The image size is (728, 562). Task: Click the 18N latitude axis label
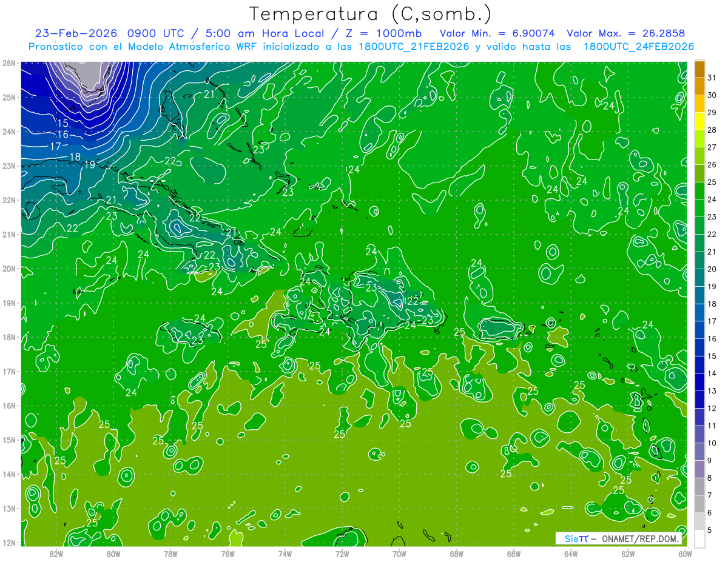click(8, 337)
